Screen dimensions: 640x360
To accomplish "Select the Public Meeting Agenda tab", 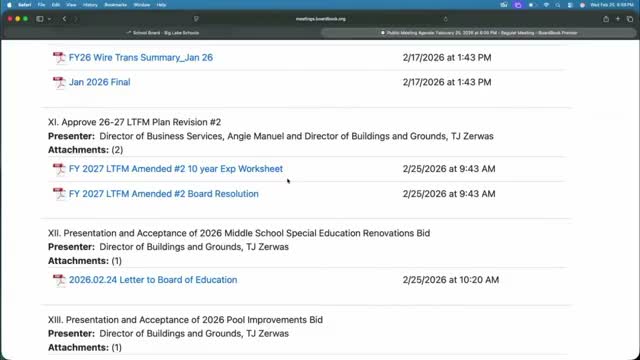I will [x=478, y=33].
